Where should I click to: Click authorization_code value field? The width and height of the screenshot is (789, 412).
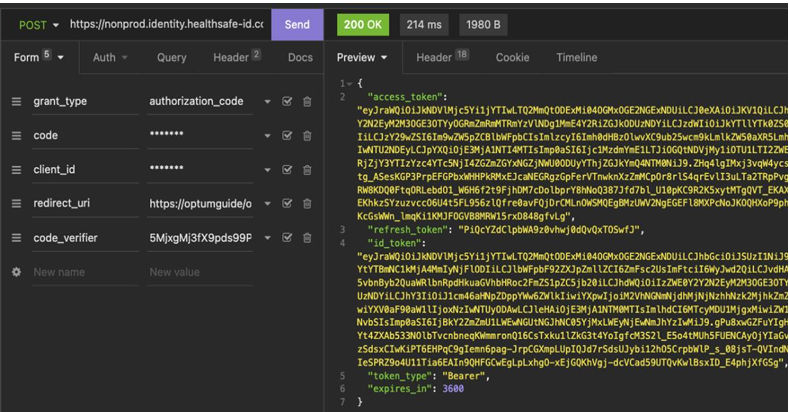click(x=200, y=102)
